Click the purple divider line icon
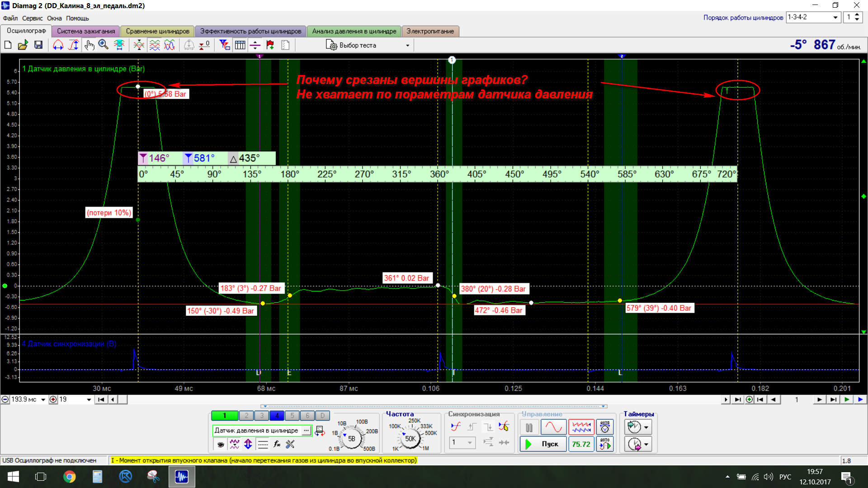Viewport: 868px width, 488px height. point(255,45)
